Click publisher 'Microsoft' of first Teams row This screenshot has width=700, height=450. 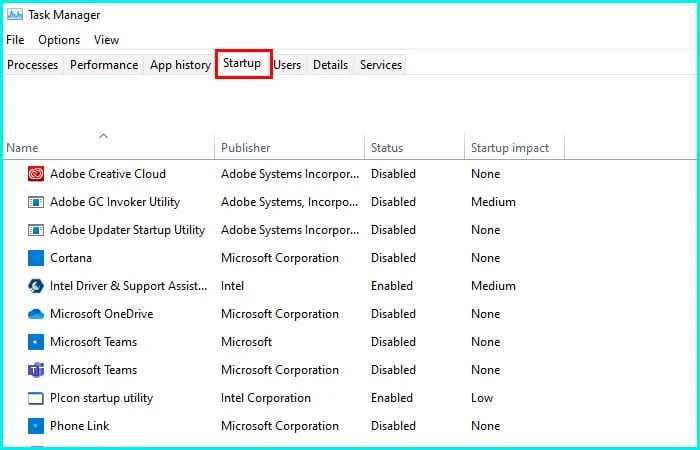click(246, 342)
